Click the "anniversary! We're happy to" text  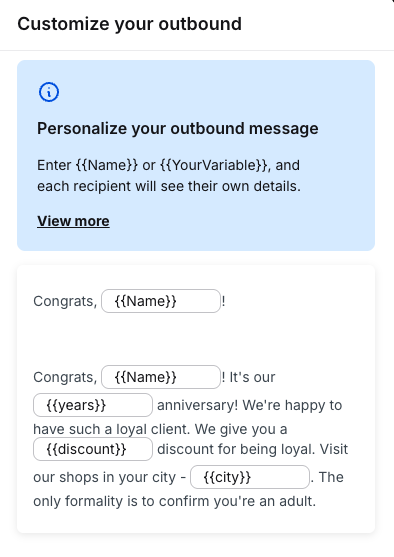(249, 405)
